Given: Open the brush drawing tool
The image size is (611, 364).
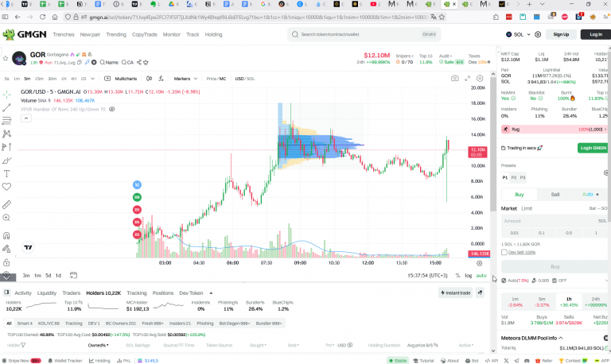Looking at the screenshot, I should point(6,161).
